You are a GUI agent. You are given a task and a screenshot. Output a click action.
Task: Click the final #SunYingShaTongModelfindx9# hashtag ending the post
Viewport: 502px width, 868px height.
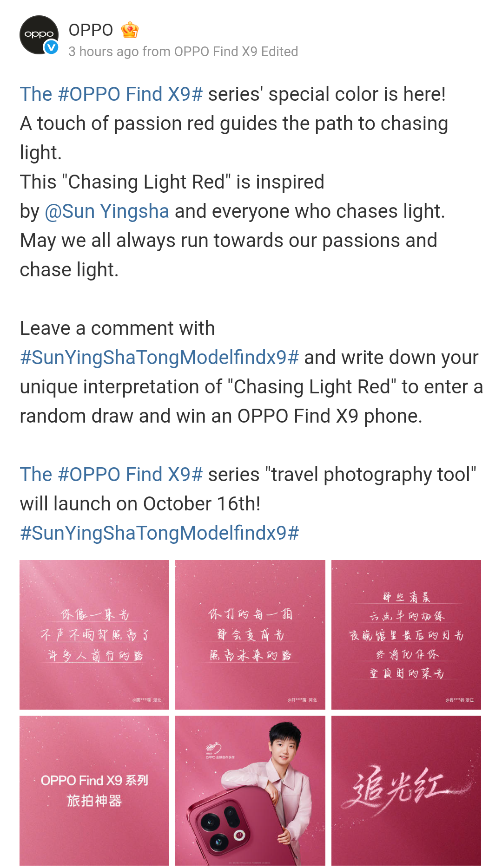tap(159, 533)
